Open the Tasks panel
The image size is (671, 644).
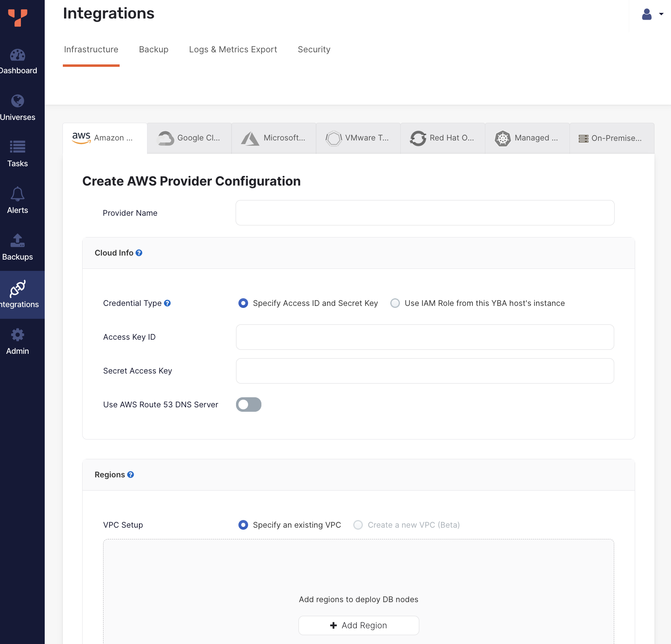(17, 155)
